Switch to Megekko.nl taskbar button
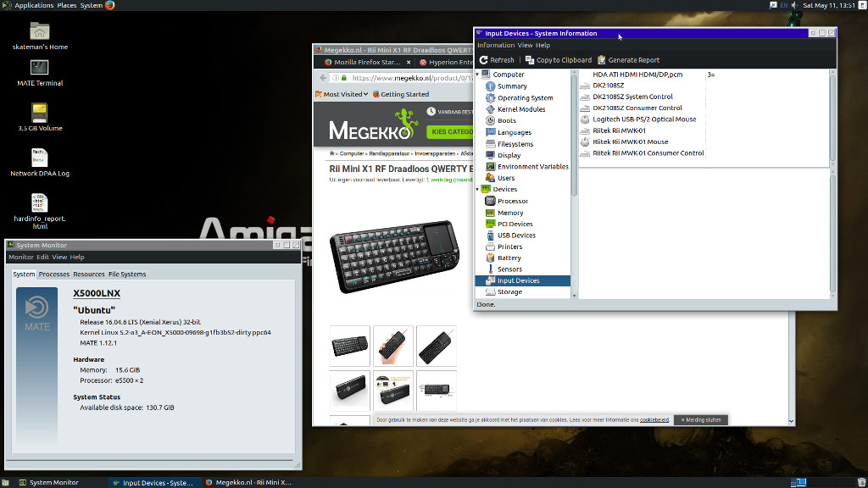The width and height of the screenshot is (868, 488). pos(248,482)
